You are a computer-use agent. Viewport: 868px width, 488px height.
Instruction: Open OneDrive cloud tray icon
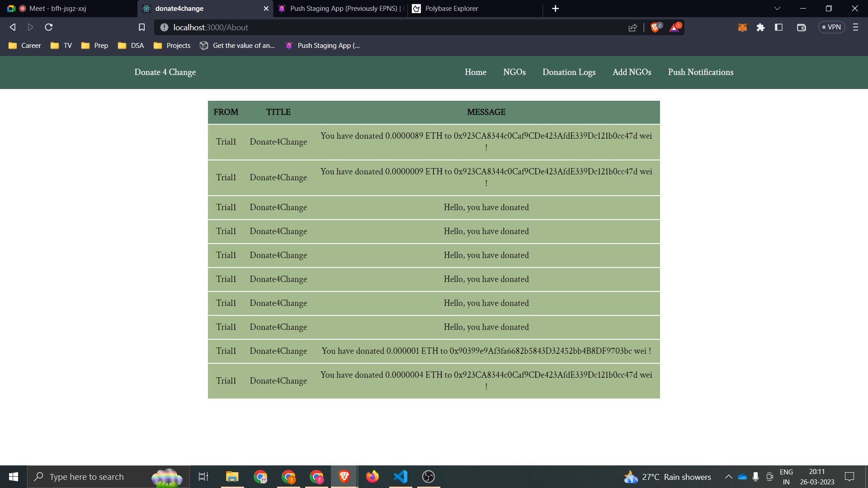point(742,477)
